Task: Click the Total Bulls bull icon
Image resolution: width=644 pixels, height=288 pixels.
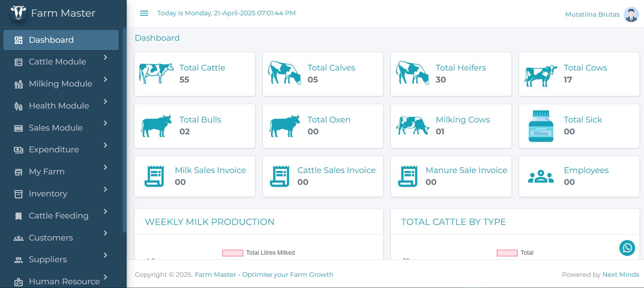Action: [x=157, y=126]
